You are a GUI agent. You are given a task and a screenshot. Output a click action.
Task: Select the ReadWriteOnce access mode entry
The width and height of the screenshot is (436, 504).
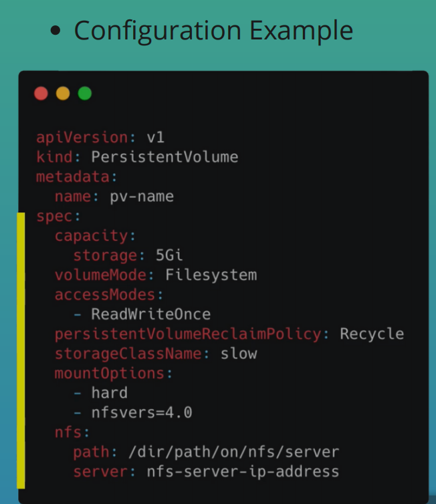pyautogui.click(x=150, y=314)
